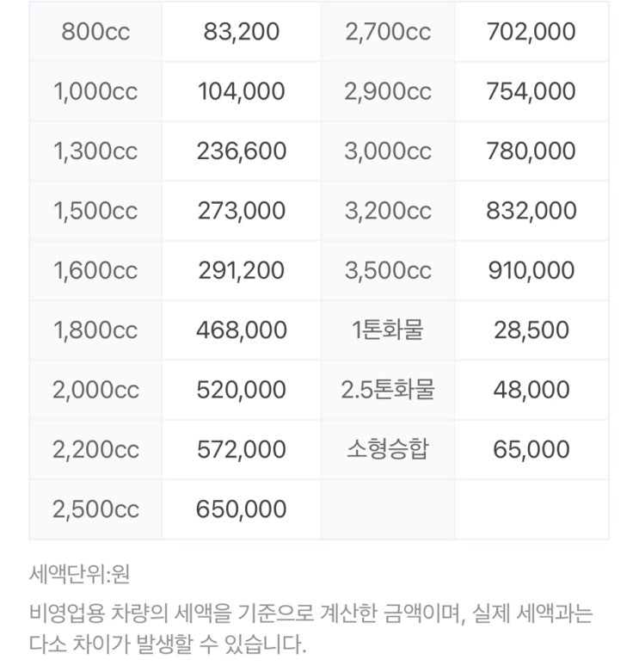Click the 754,000 tax amount
The width and height of the screenshot is (639, 672).
531,91
